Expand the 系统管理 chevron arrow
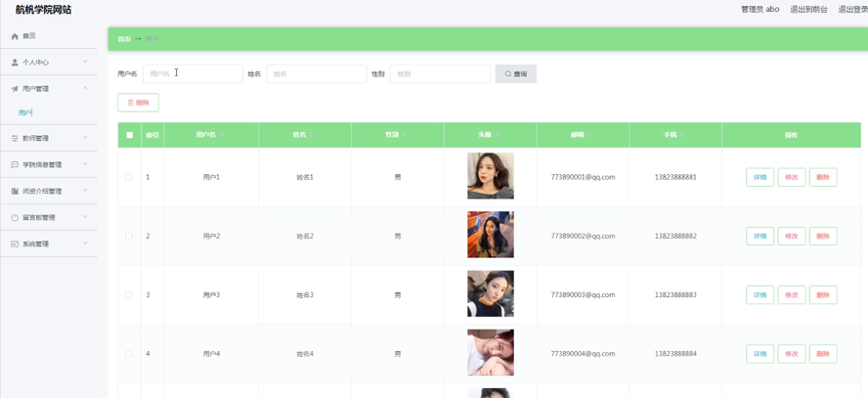The image size is (868, 398). point(85,244)
